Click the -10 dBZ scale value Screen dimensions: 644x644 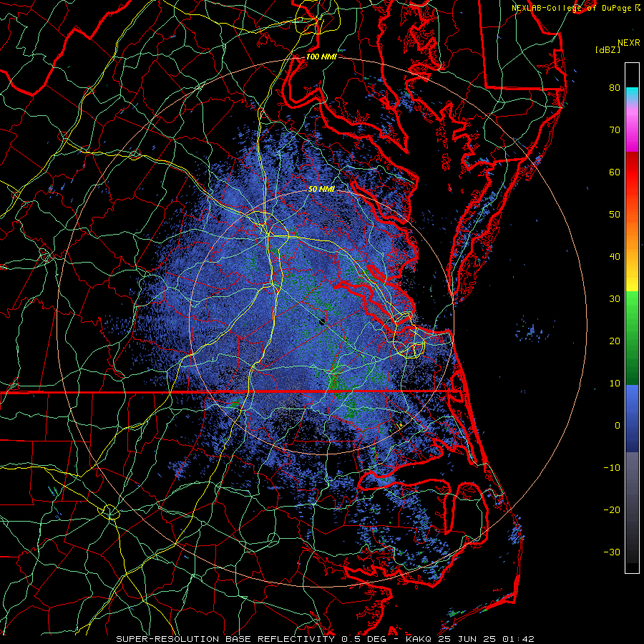click(x=612, y=467)
